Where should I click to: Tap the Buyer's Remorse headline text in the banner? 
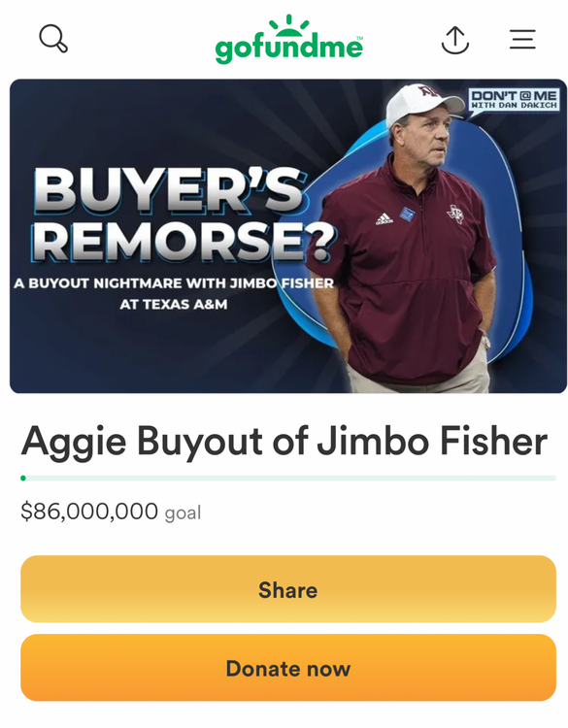click(x=183, y=215)
